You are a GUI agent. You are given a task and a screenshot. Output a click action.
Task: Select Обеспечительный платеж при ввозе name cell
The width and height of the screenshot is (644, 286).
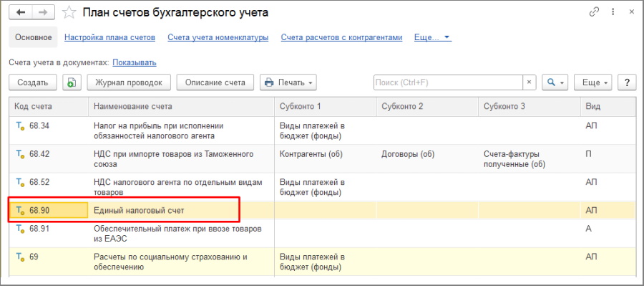(182, 234)
